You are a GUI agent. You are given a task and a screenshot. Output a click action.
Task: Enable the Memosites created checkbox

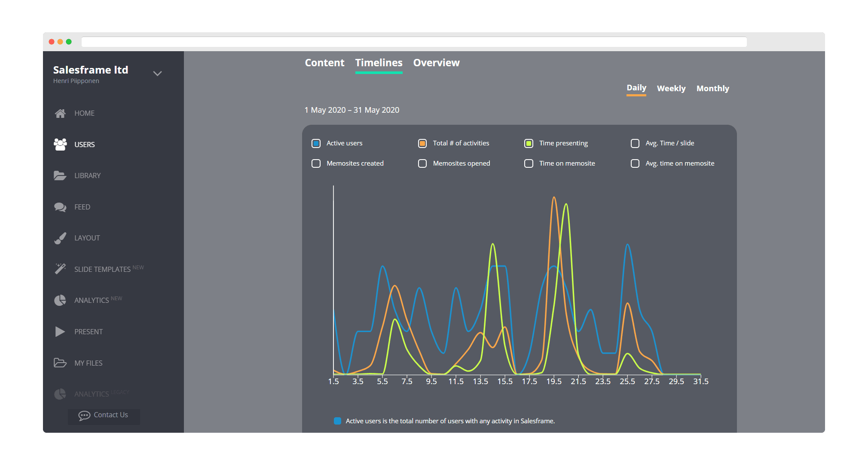(316, 163)
